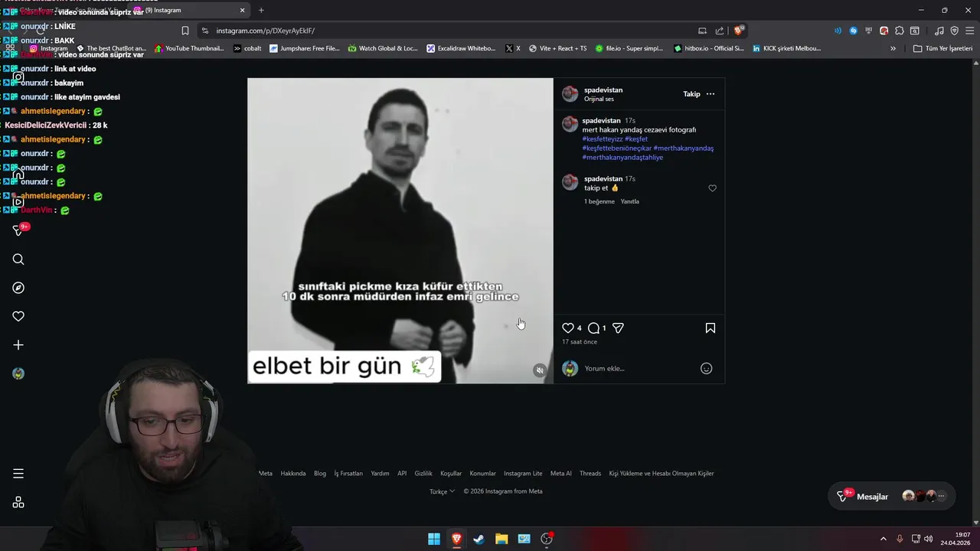This screenshot has width=980, height=551.
Task: Unmute the video with the speaker icon
Action: (x=540, y=370)
